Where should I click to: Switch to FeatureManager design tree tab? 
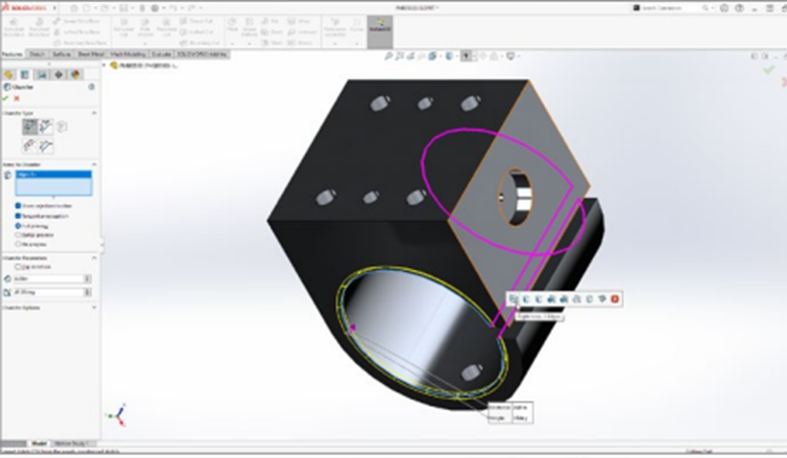(9, 75)
